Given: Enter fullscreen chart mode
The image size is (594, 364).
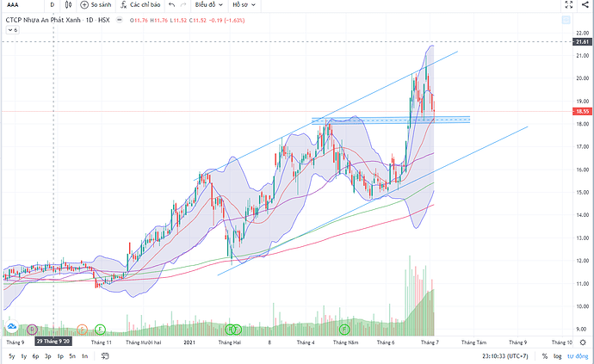Looking at the screenshot, I should tap(569, 4).
